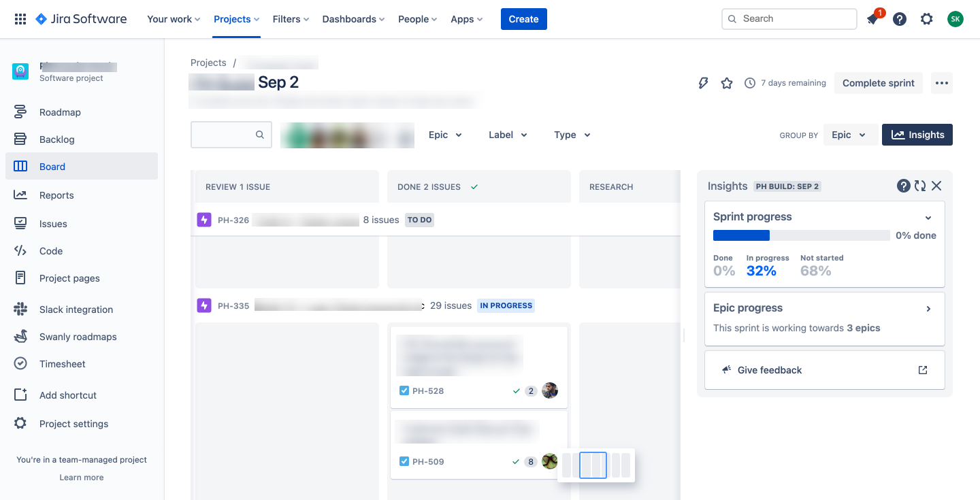Click the sprint progress bar
Viewport: 980px width, 500px height.
click(x=802, y=235)
